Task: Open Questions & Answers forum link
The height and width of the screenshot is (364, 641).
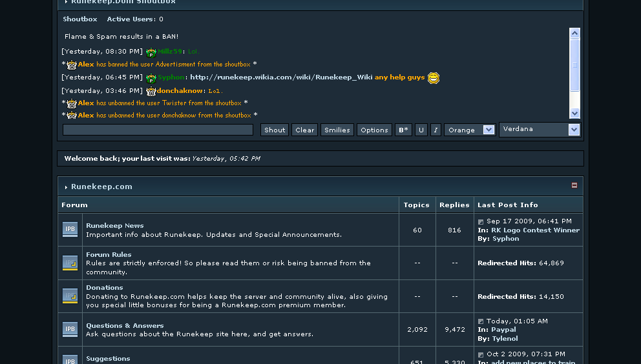Action: pyautogui.click(x=125, y=325)
